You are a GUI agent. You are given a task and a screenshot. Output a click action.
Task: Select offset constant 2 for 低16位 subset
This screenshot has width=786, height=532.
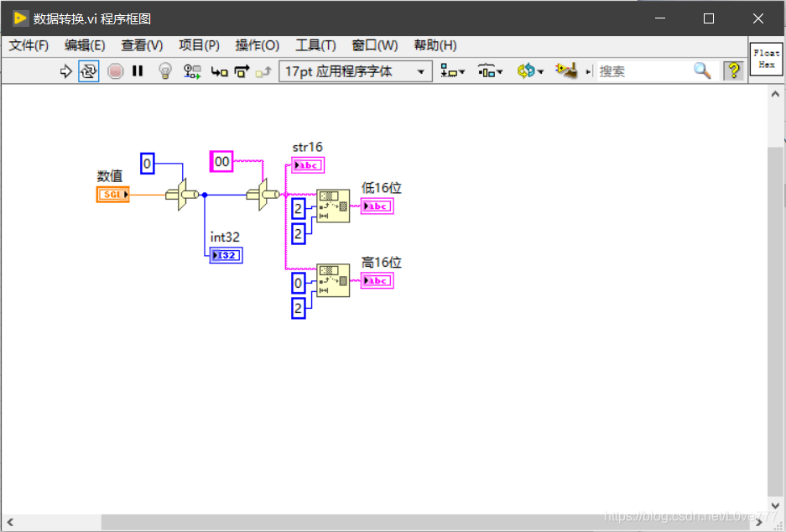pyautogui.click(x=299, y=208)
